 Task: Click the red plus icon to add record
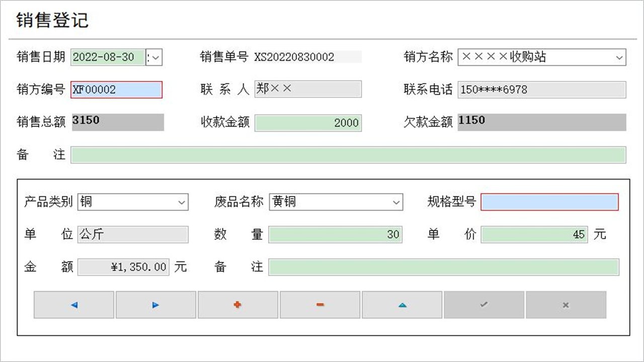(238, 305)
